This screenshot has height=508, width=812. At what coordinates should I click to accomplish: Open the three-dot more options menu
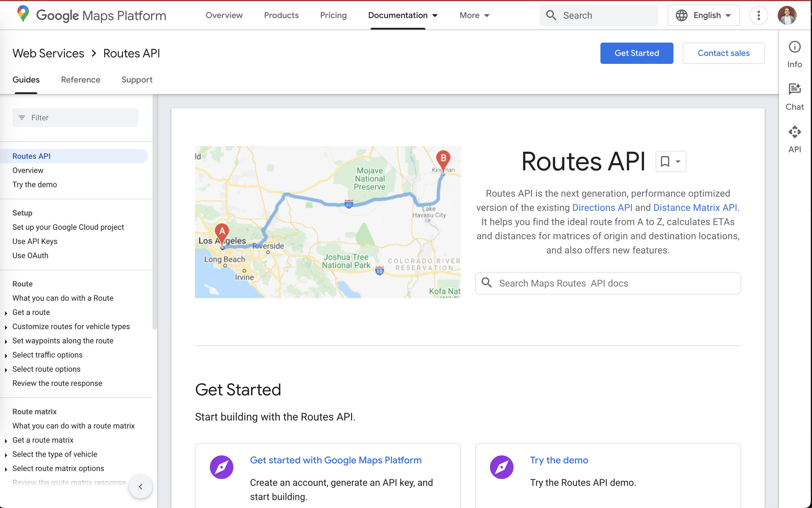pos(758,15)
